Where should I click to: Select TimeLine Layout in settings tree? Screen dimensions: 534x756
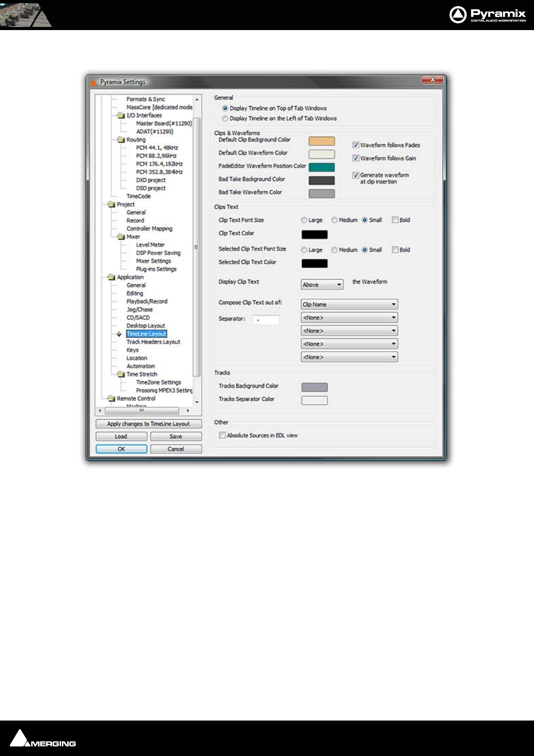[146, 334]
